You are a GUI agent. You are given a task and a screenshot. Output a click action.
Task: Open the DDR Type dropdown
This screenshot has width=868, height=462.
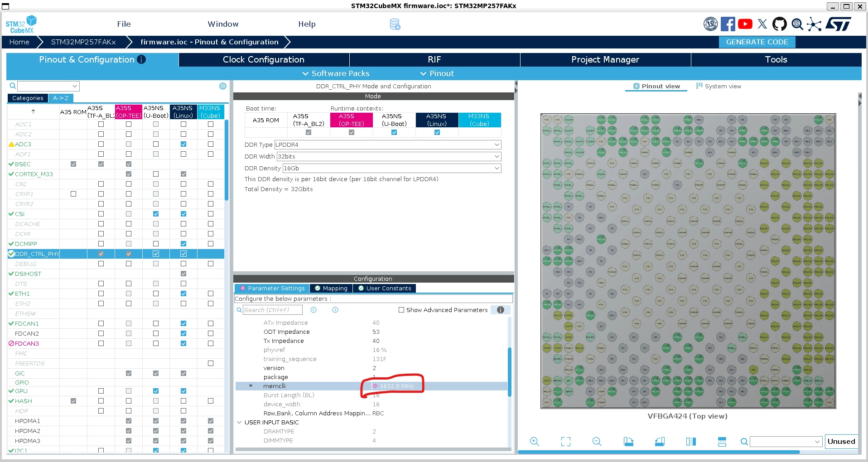[x=388, y=144]
